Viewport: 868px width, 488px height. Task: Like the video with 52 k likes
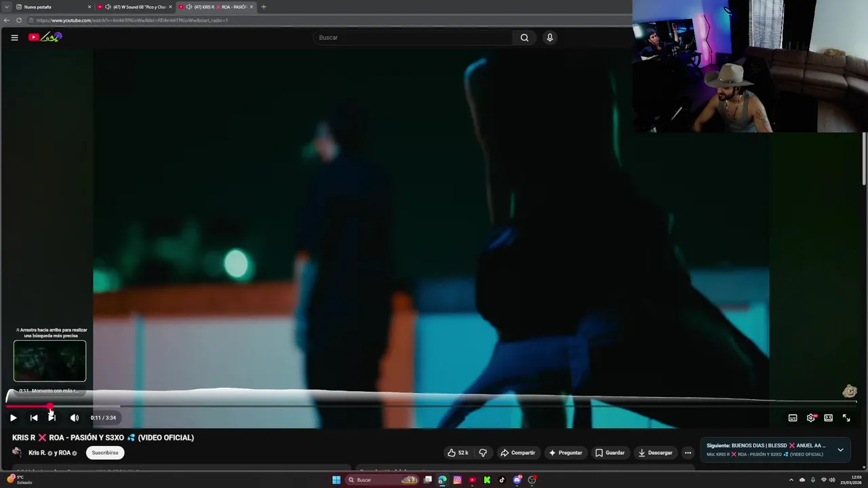(458, 453)
